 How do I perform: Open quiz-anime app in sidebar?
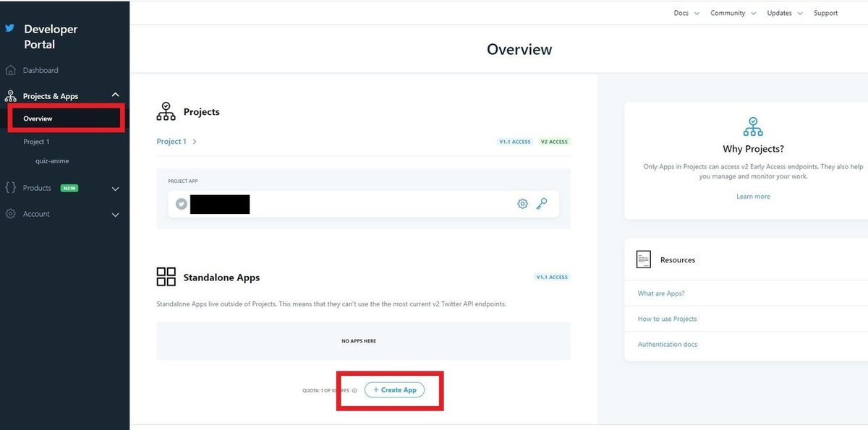coord(52,161)
